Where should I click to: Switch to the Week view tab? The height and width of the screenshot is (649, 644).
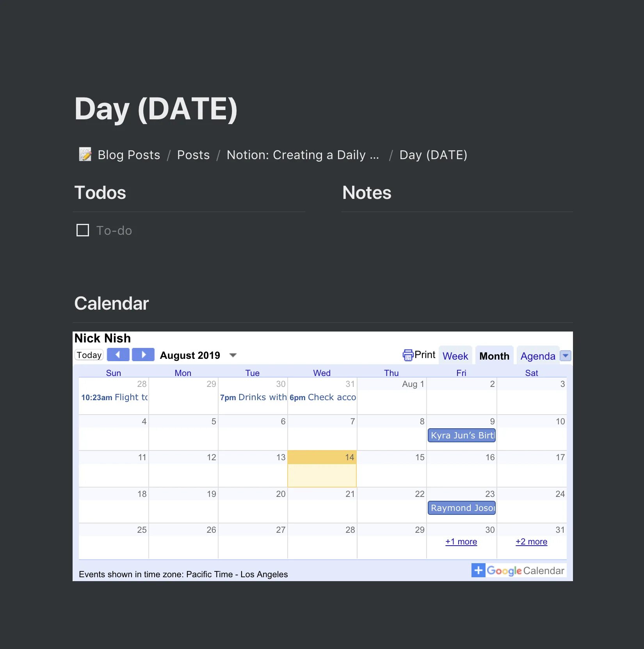pyautogui.click(x=455, y=356)
